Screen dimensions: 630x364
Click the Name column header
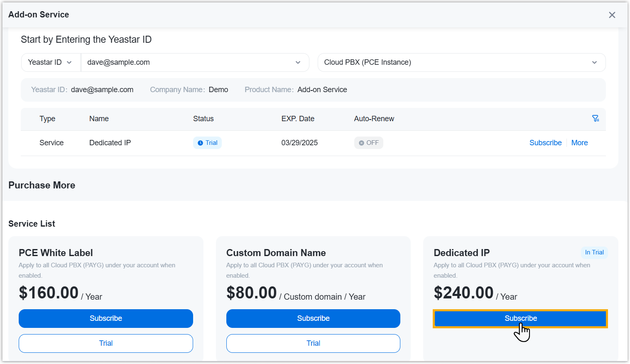point(99,119)
